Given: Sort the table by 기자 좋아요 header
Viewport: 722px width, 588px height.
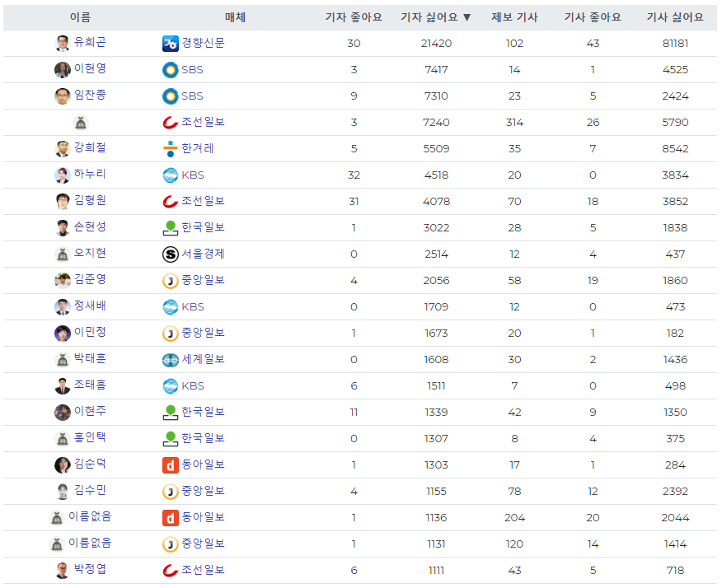Looking at the screenshot, I should click(354, 17).
